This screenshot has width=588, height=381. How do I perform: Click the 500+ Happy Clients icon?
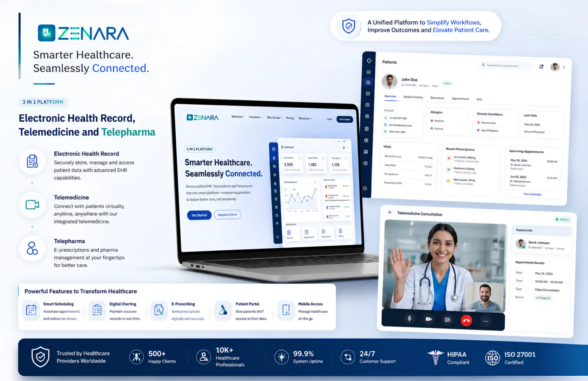pos(136,357)
